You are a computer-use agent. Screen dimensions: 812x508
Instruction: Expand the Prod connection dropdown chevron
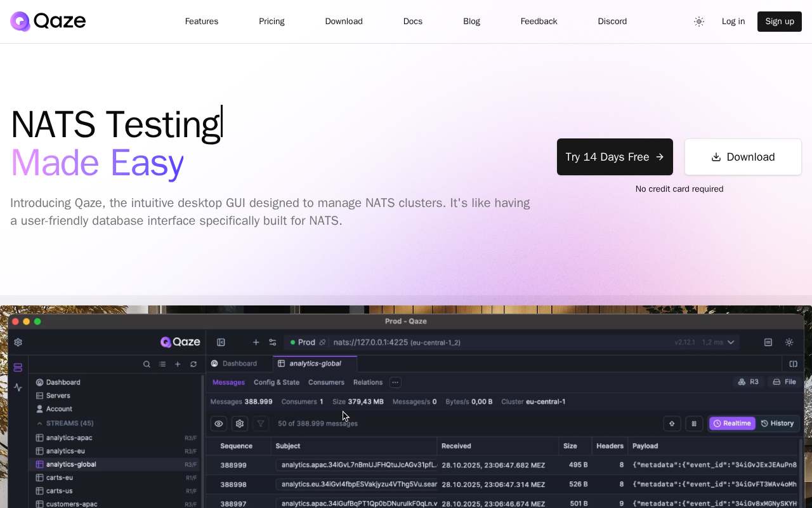[x=731, y=342]
